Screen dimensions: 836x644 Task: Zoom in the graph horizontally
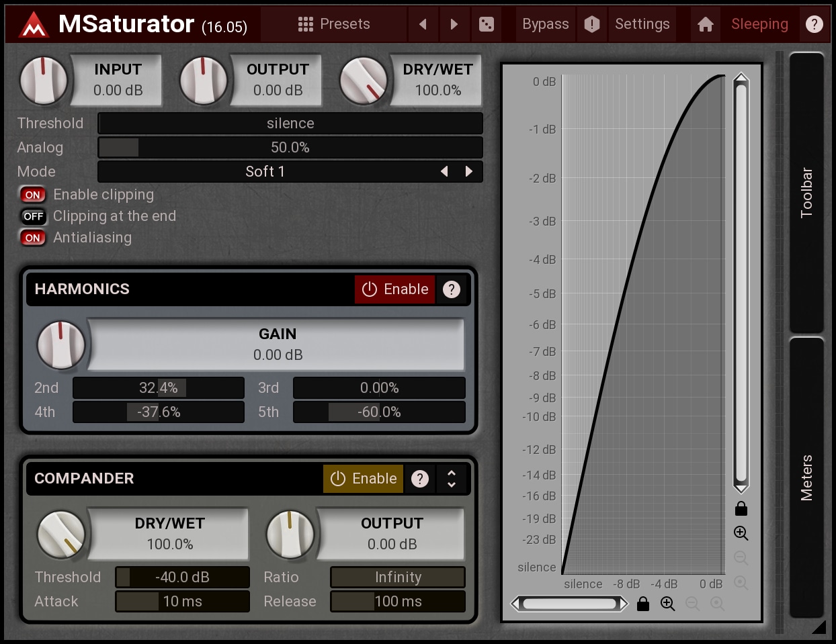click(668, 604)
